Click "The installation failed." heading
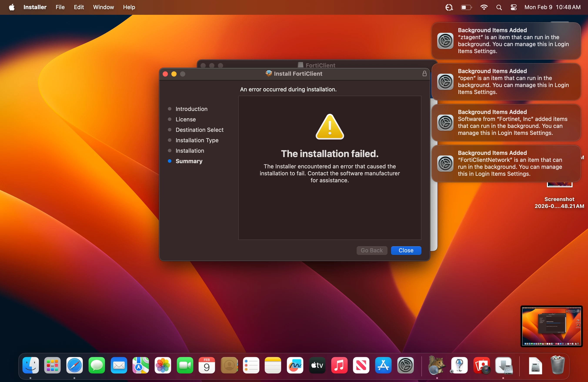 coord(330,154)
